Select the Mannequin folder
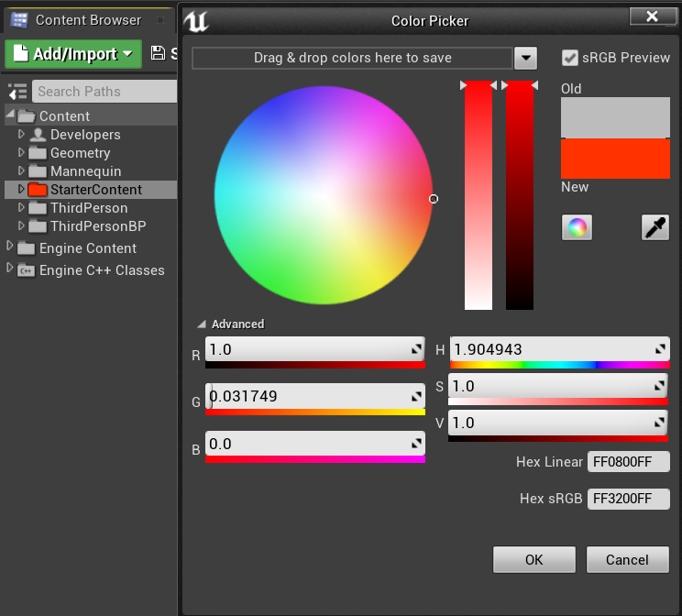 click(91, 171)
